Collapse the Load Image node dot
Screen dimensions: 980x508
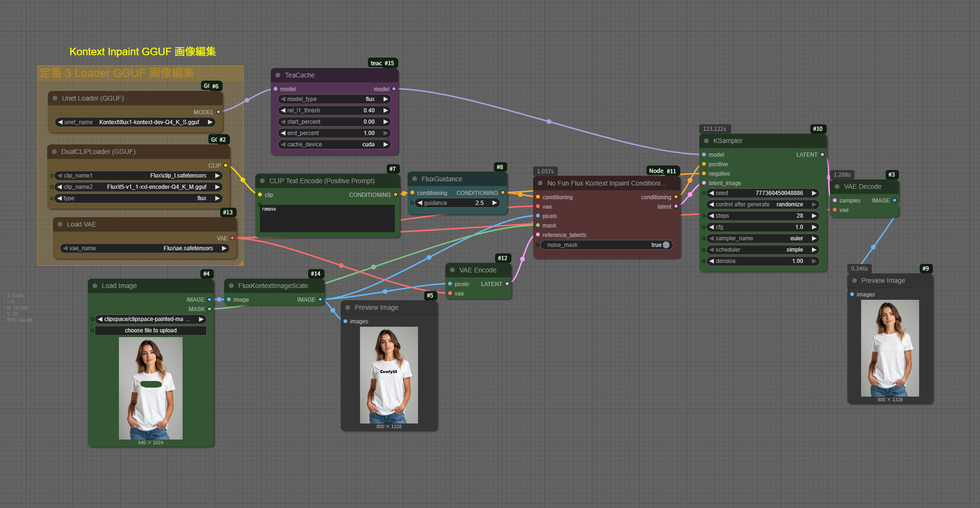95,286
